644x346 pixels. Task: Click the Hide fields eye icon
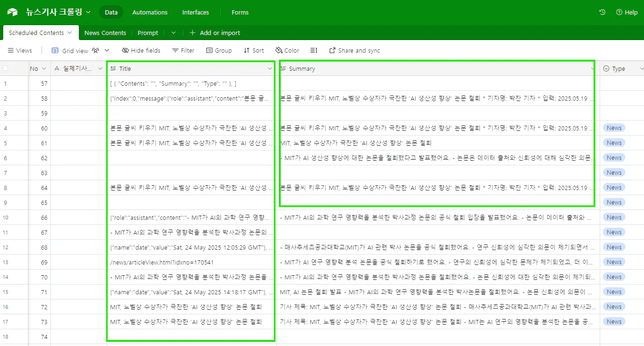tap(125, 50)
